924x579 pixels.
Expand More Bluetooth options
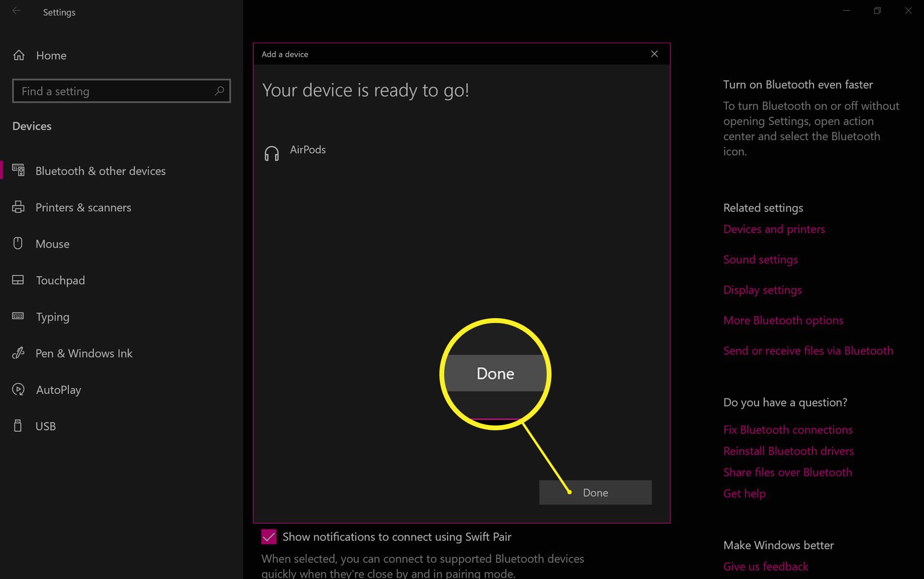783,320
